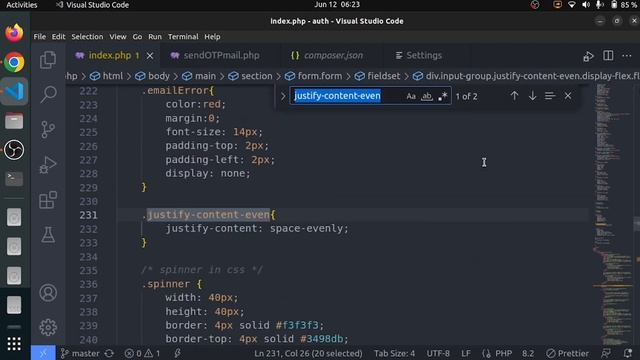This screenshot has height=360, width=640.
Task: Click the master branch in status bar
Action: [80, 353]
